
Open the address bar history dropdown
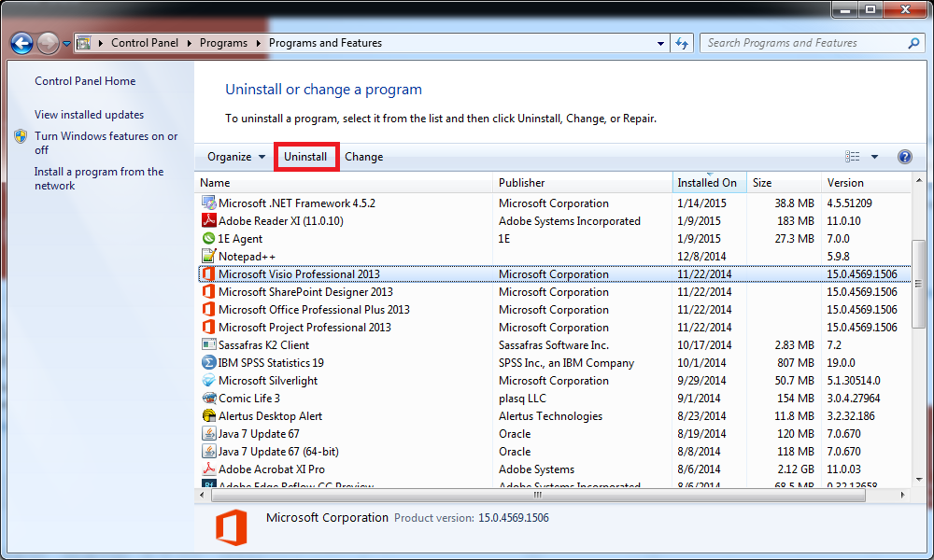coord(659,43)
